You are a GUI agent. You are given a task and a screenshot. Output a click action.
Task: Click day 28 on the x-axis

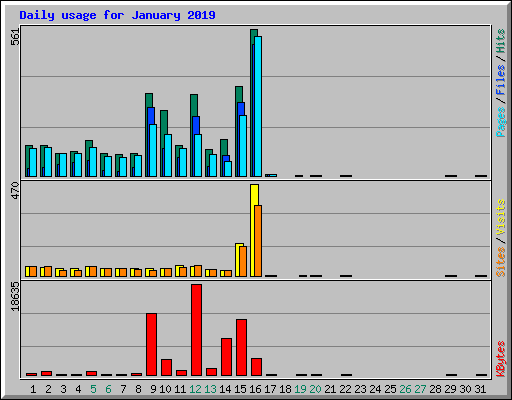point(435,389)
